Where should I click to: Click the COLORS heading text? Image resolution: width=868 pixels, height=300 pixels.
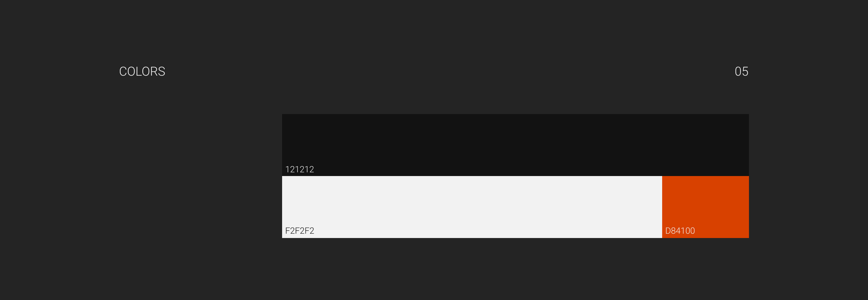coord(142,71)
